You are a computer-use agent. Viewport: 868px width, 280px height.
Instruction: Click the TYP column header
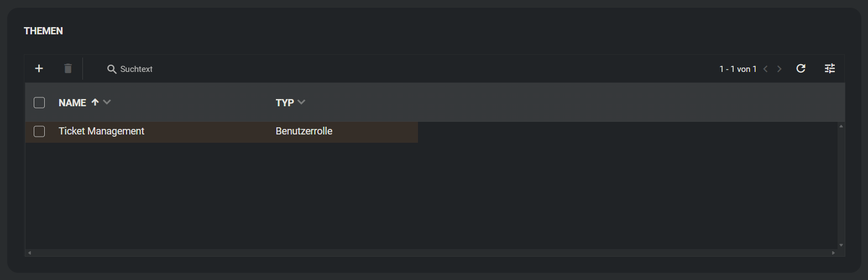tap(285, 103)
